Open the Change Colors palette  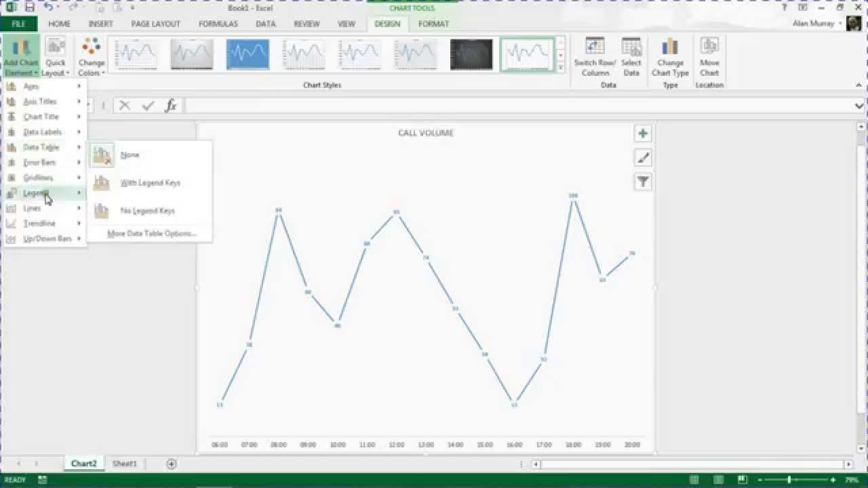pos(91,57)
